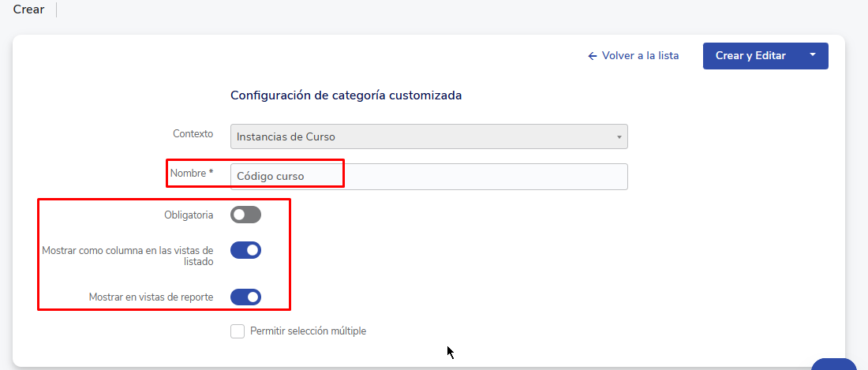The image size is (868, 370).
Task: Click the small arrow inside the Contexto field
Action: point(619,137)
